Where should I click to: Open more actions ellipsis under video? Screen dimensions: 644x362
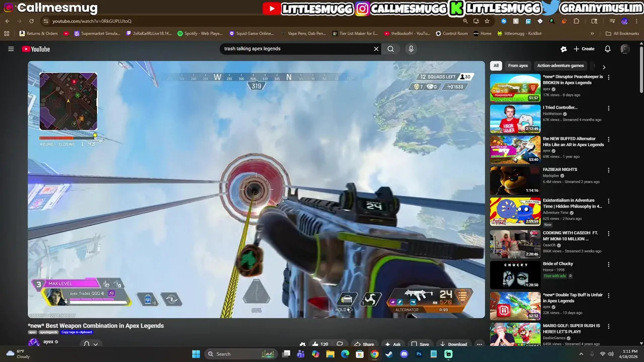pos(479,344)
